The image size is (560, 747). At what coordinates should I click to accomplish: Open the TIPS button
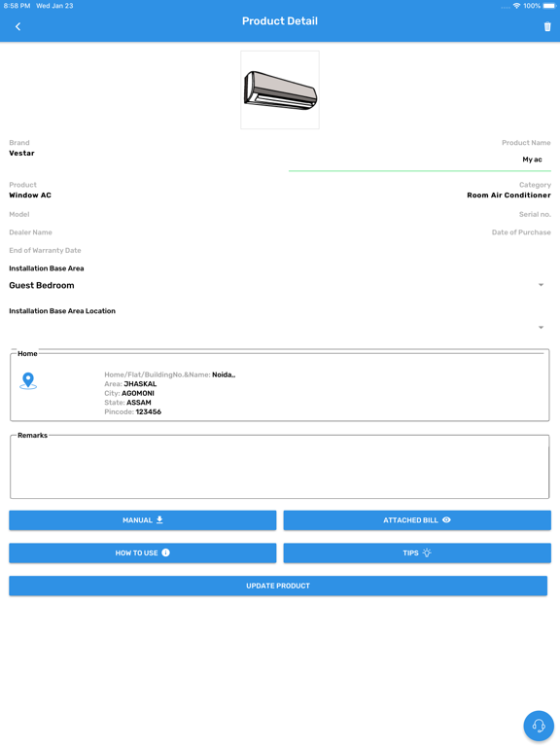pyautogui.click(x=417, y=553)
